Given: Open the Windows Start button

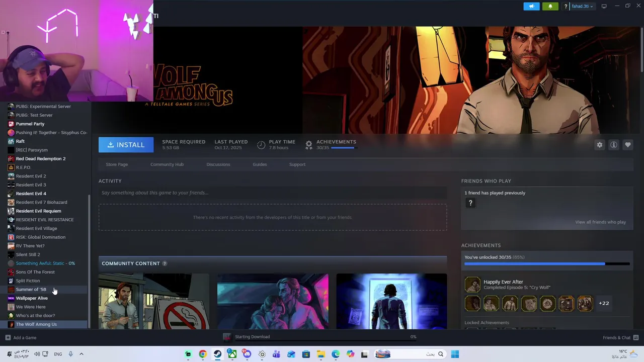Looking at the screenshot, I should tap(455, 354).
